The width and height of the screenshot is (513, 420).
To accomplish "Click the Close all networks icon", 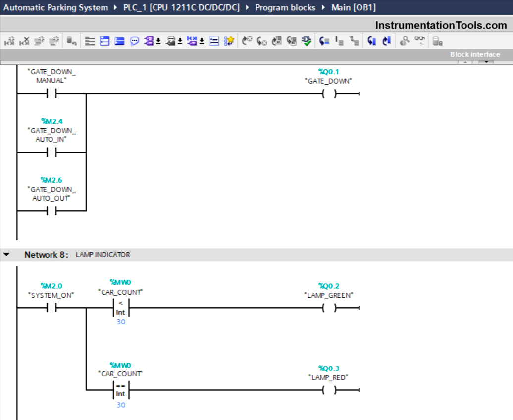I will 104,41.
